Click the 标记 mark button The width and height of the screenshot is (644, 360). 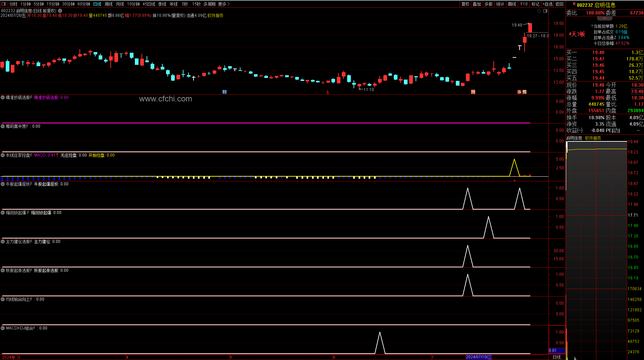(x=536, y=4)
